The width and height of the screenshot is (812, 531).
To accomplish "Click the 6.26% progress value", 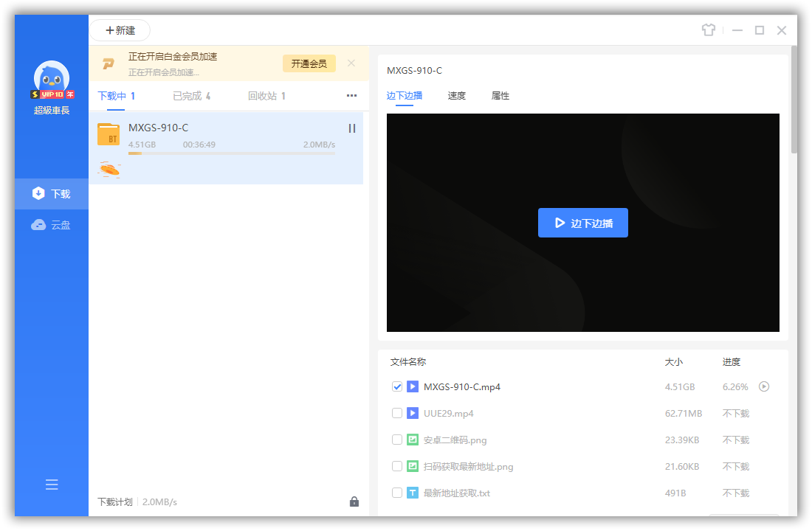I will click(x=735, y=386).
